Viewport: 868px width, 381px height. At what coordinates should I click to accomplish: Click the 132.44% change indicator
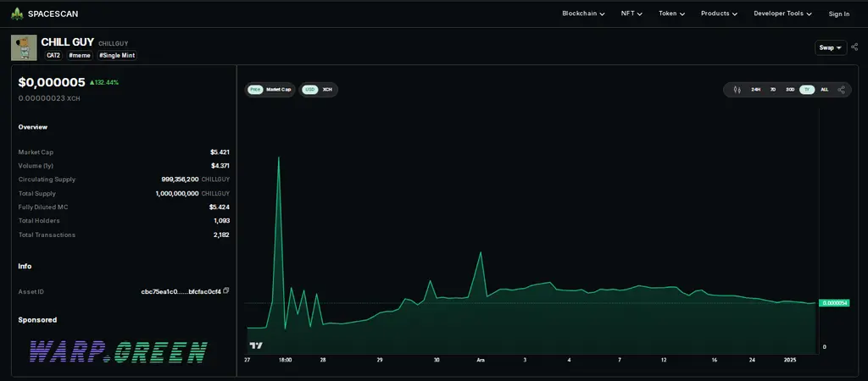click(104, 82)
